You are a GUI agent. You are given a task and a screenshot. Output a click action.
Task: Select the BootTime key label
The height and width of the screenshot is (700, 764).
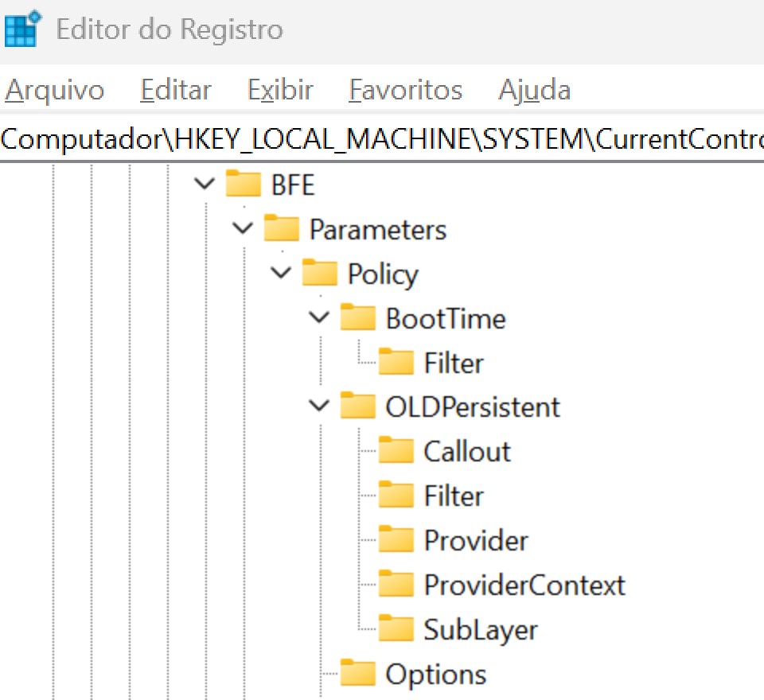[x=446, y=319]
